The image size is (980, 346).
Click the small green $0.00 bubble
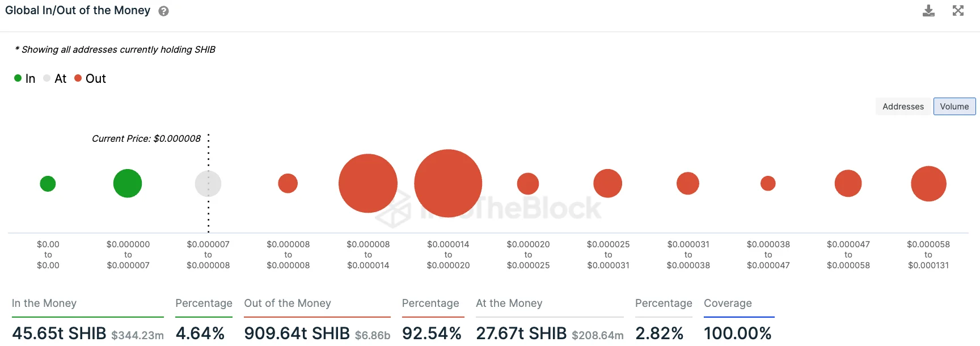(48, 184)
